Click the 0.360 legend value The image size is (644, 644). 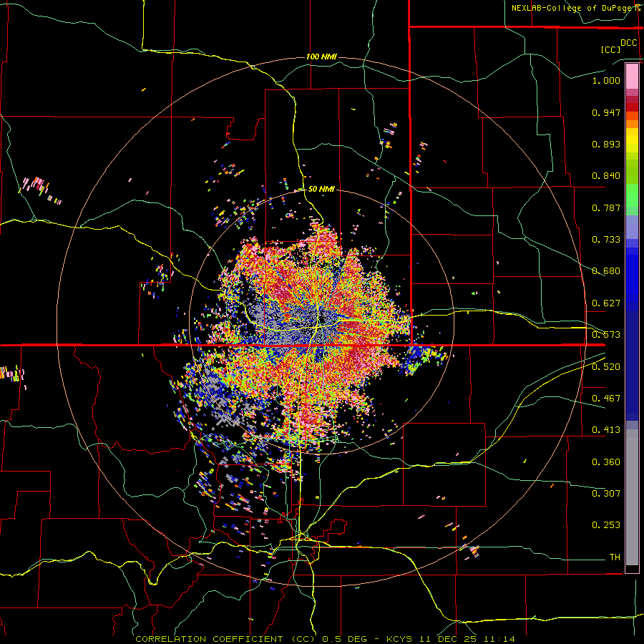pyautogui.click(x=606, y=462)
